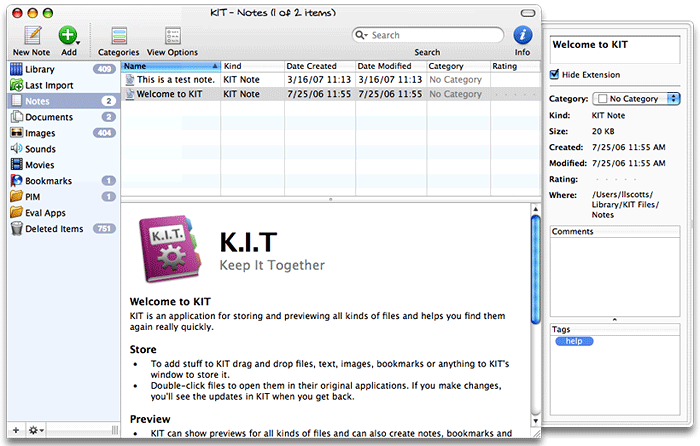Set rating dots in Welcome to KIT row
Viewport: 700px width, 446px height.
pos(515,94)
